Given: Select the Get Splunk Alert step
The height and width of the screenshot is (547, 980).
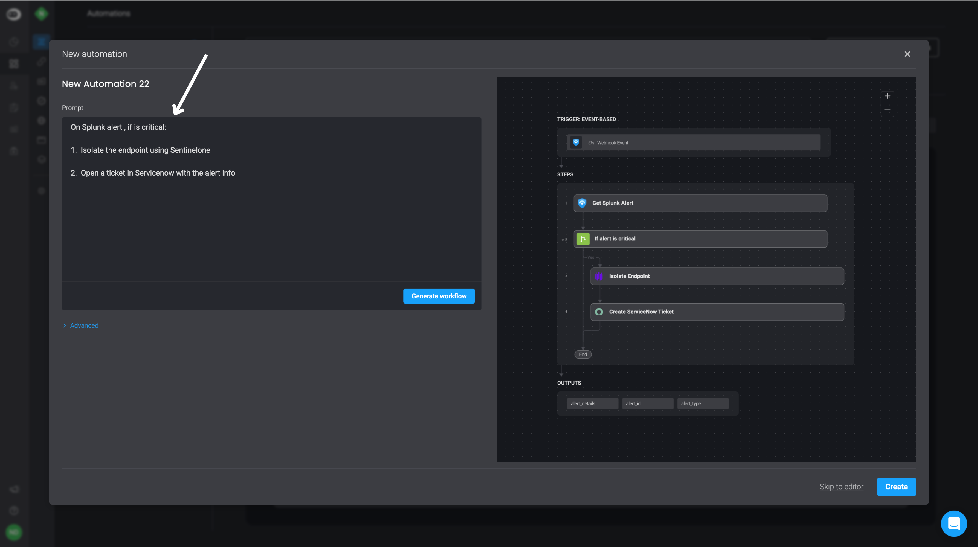Looking at the screenshot, I should [701, 203].
